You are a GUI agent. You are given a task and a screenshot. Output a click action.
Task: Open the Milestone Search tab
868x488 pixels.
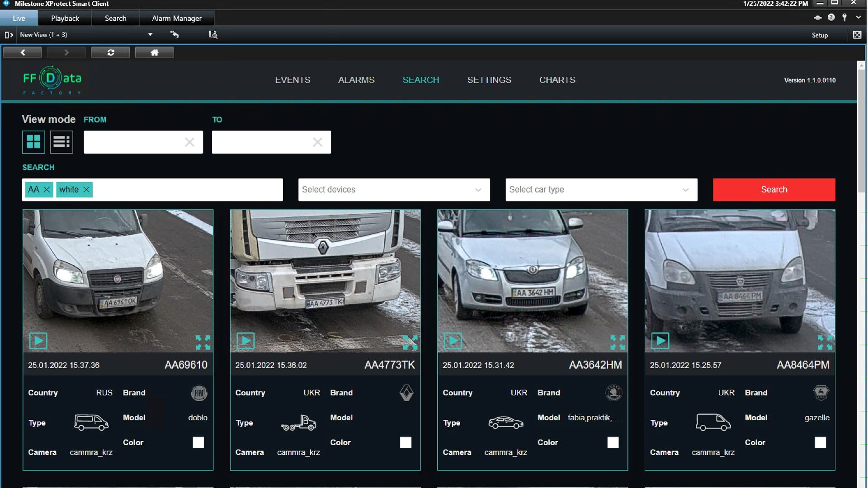click(115, 18)
